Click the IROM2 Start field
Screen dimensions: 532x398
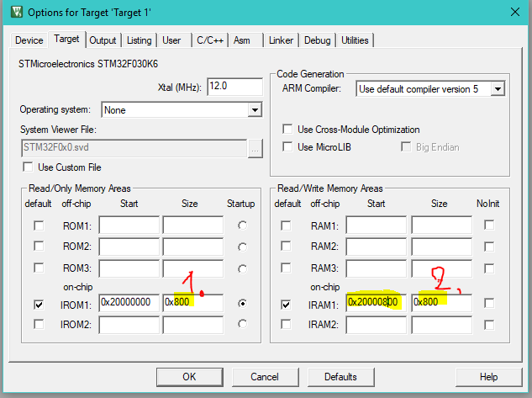(129, 325)
